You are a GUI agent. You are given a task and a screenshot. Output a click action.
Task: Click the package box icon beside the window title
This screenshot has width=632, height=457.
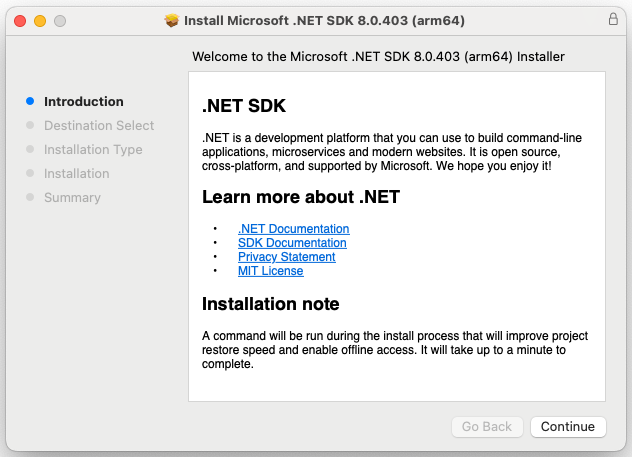pos(172,20)
